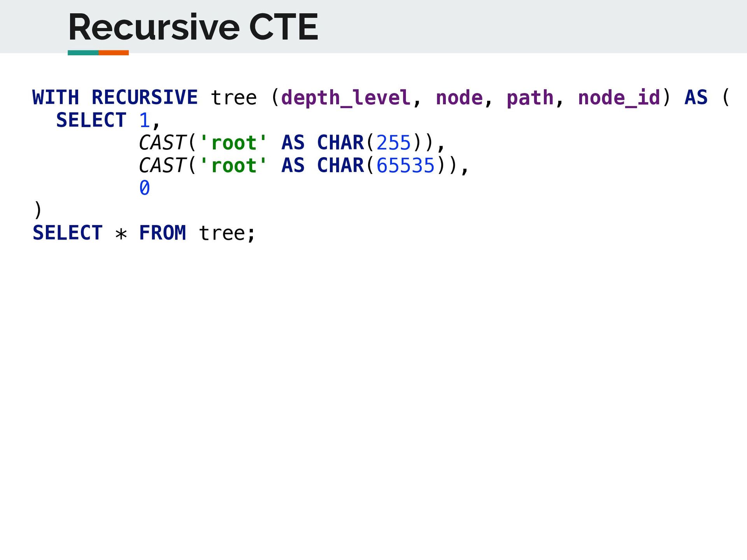This screenshot has height=560, width=747.
Task: Click the 'path' column name
Action: (x=530, y=98)
